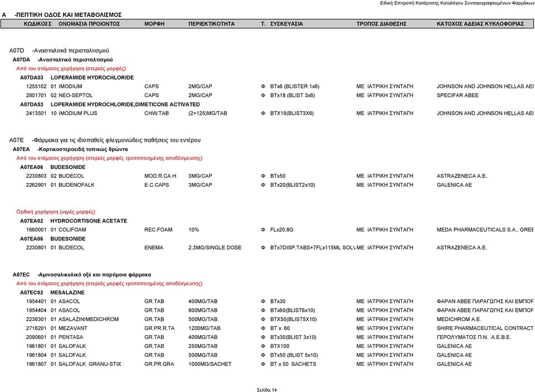Screen dimensions: 535x392
Task: Select the A07E group heading
Action: click(x=105, y=140)
